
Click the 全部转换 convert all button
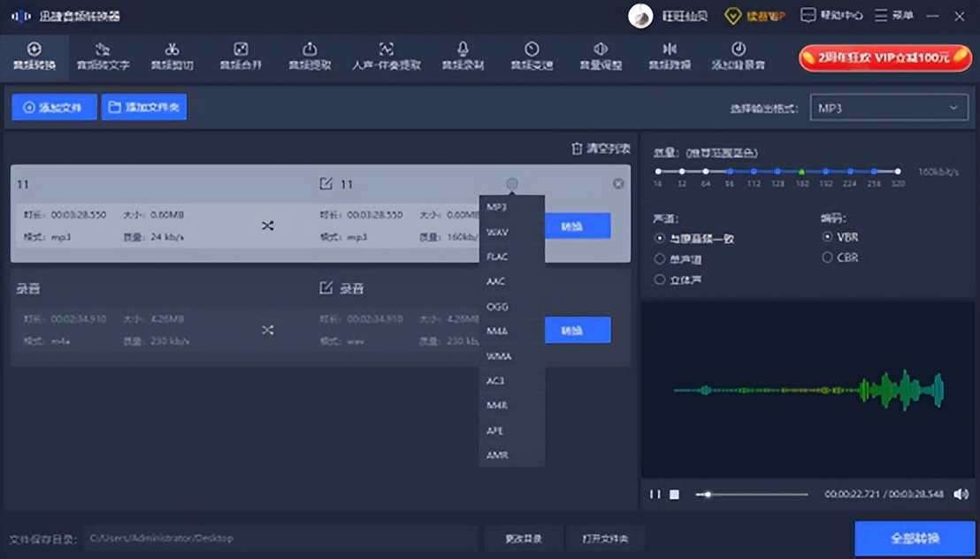tap(915, 539)
